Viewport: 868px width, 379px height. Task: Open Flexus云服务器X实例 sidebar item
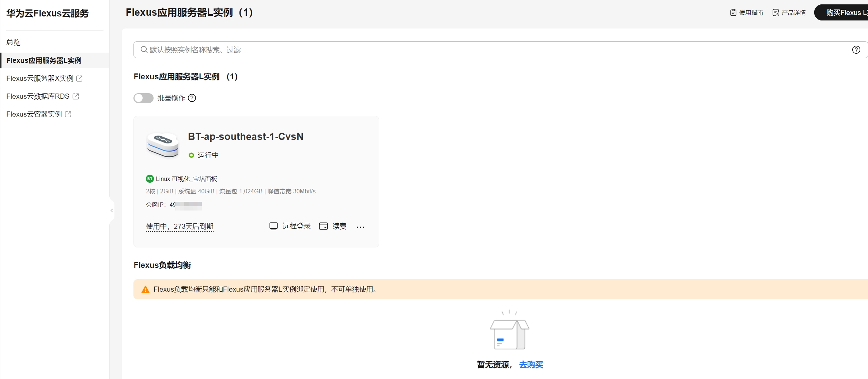40,78
